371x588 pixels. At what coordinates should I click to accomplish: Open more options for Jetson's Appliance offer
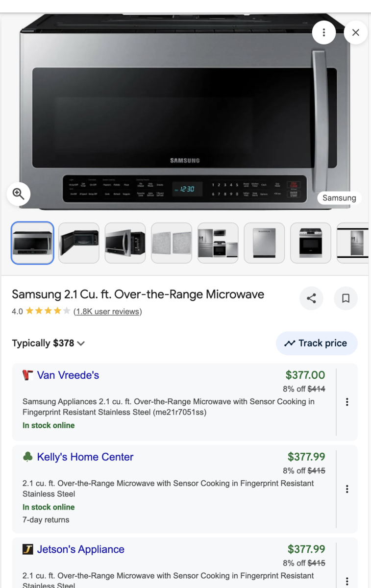[347, 581]
